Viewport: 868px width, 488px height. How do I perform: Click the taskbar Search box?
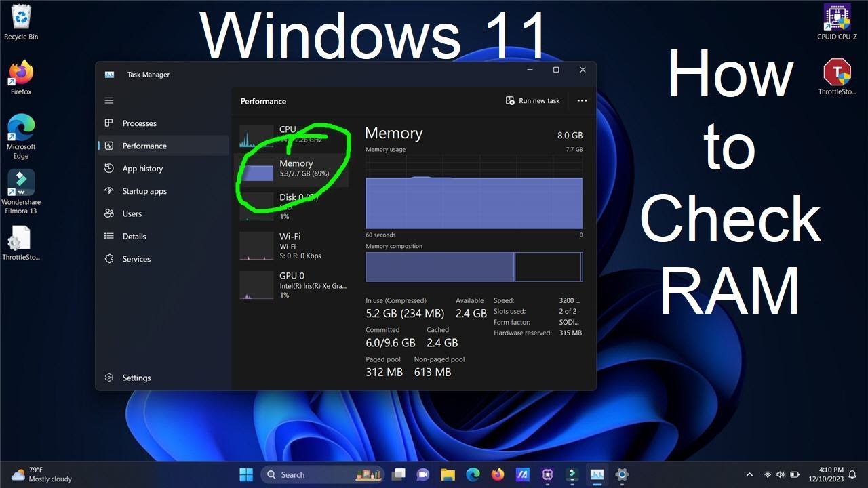pos(322,474)
